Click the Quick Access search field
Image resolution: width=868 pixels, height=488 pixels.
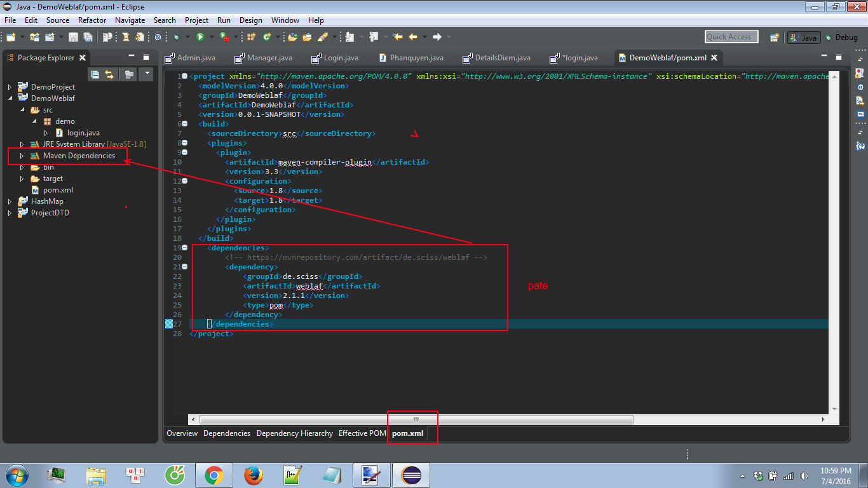click(x=731, y=37)
